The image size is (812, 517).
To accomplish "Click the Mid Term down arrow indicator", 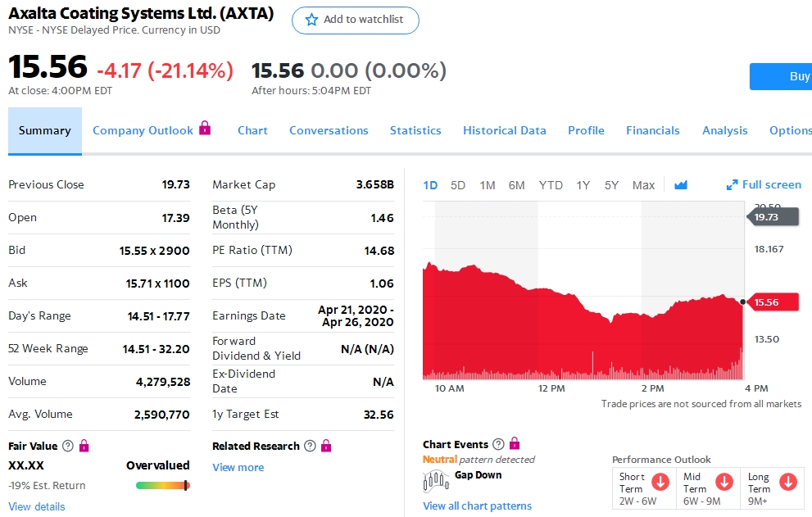I will (x=724, y=482).
